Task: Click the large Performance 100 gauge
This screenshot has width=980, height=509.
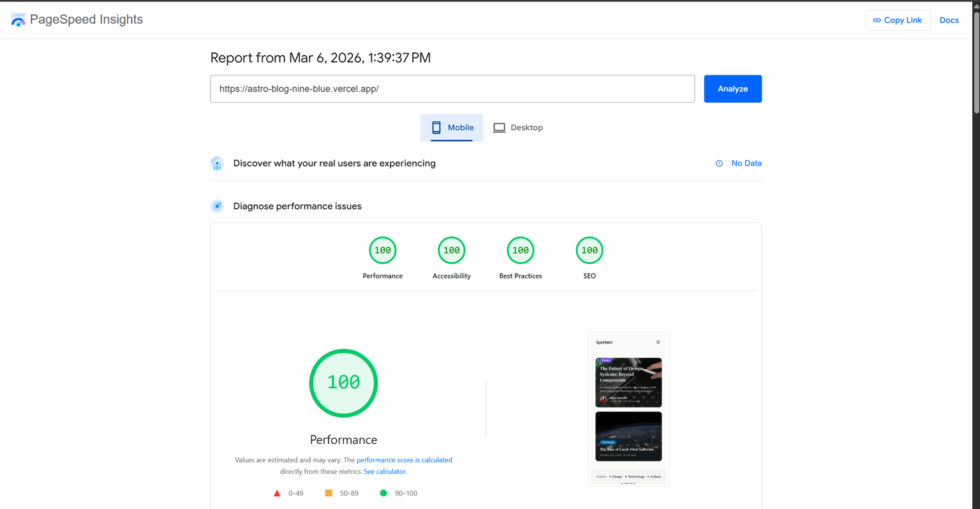Action: 344,383
